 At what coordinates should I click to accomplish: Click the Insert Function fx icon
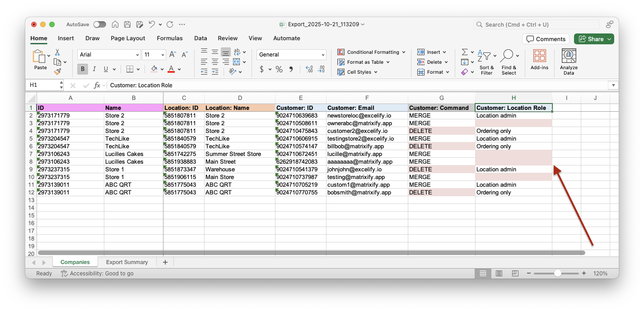tap(97, 85)
